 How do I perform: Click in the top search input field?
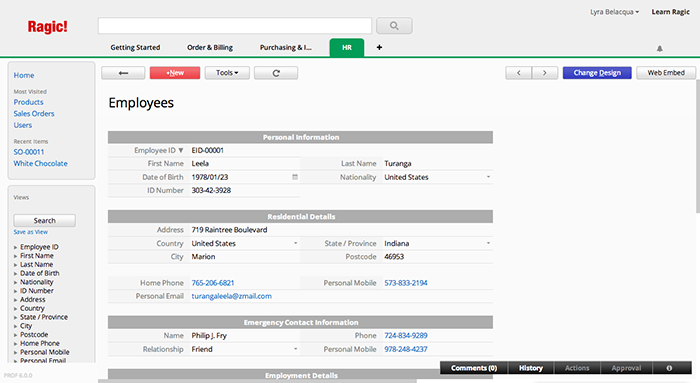tap(235, 26)
